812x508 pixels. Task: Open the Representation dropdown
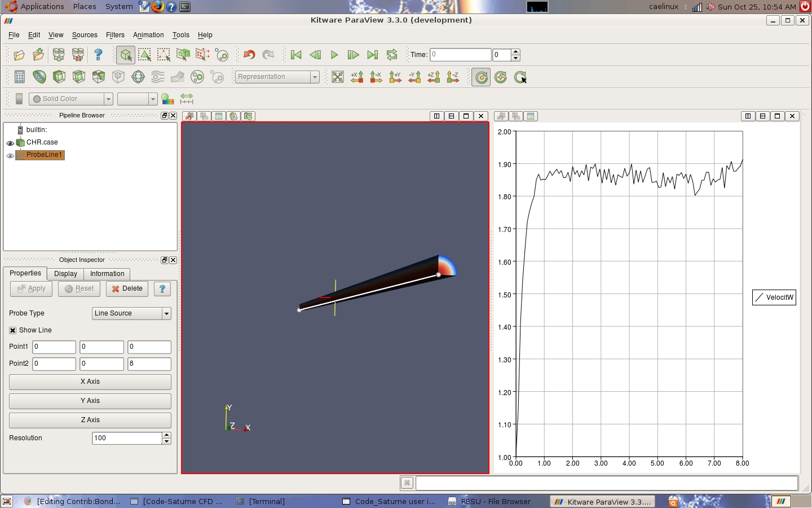click(277, 77)
